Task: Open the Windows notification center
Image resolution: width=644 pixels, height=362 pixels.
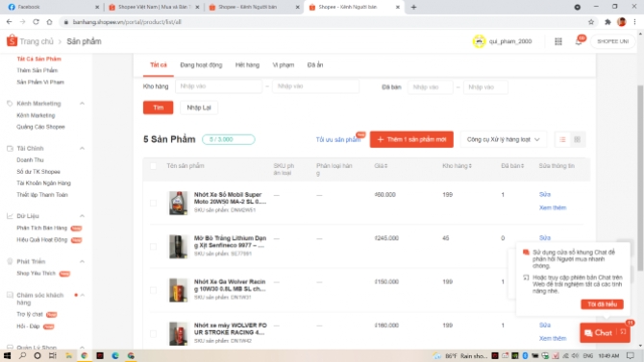Action: (x=631, y=356)
